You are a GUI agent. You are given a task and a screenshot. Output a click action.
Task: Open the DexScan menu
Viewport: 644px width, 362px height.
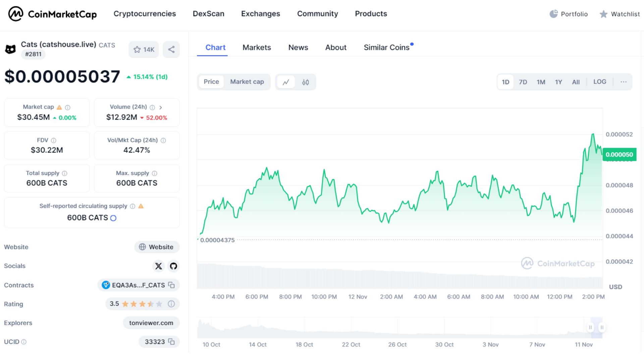[208, 14]
